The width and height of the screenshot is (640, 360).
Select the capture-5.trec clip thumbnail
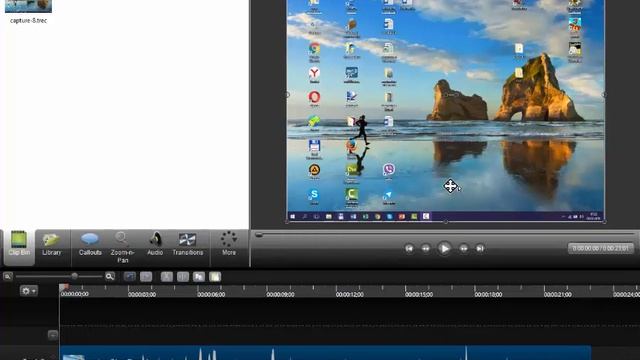(28, 6)
